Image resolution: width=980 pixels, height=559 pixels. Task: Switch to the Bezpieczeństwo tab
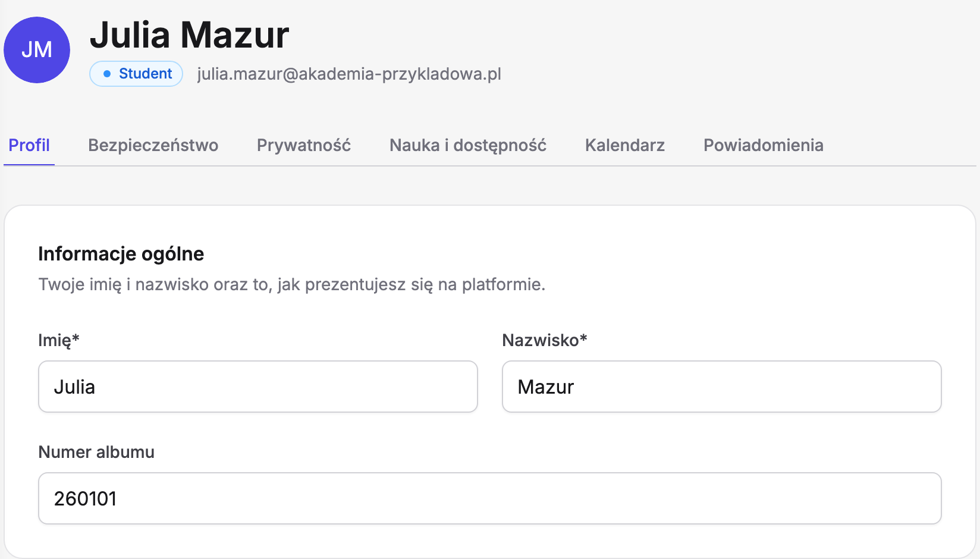(x=153, y=145)
